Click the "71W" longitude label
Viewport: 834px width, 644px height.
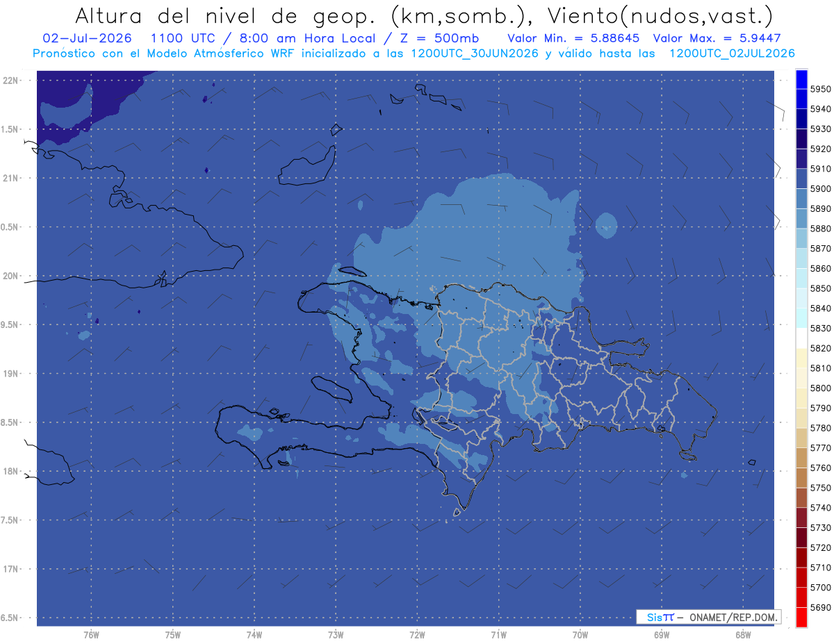pos(498,635)
